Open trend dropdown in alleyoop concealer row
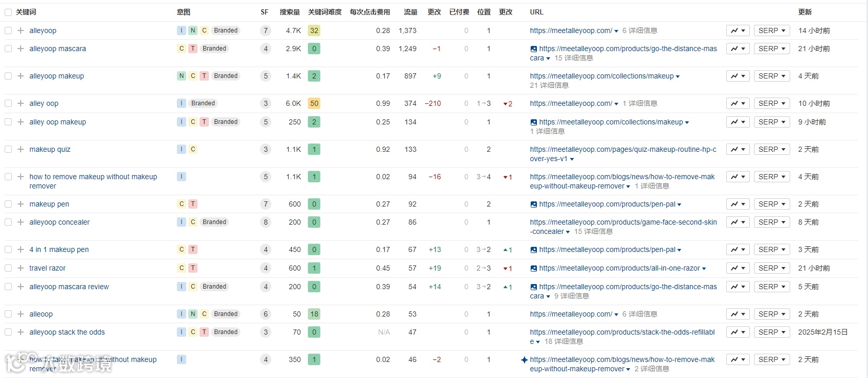The image size is (868, 378). click(x=738, y=222)
